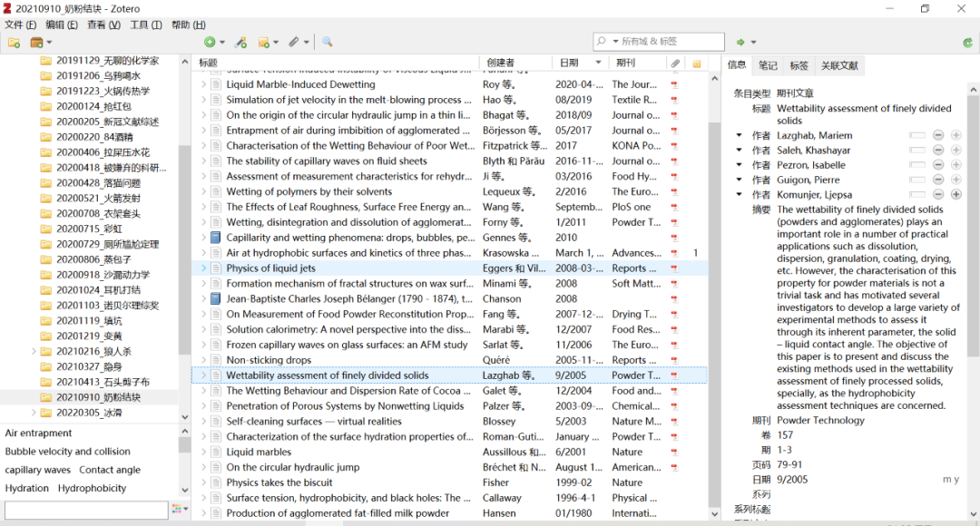Open PDF attachment of Physics of liquid jets
Image resolution: width=980 pixels, height=526 pixels.
[674, 268]
